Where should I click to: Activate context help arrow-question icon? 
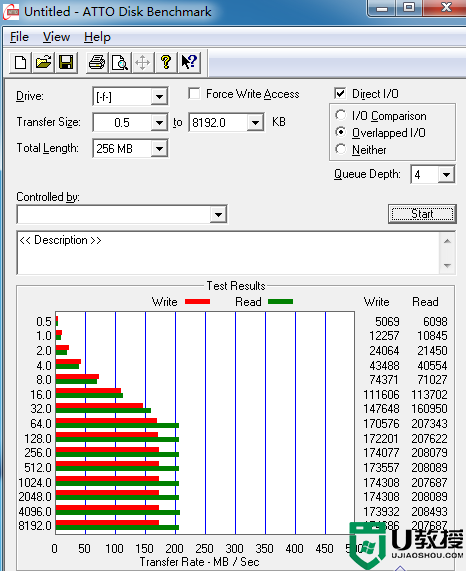pos(189,63)
